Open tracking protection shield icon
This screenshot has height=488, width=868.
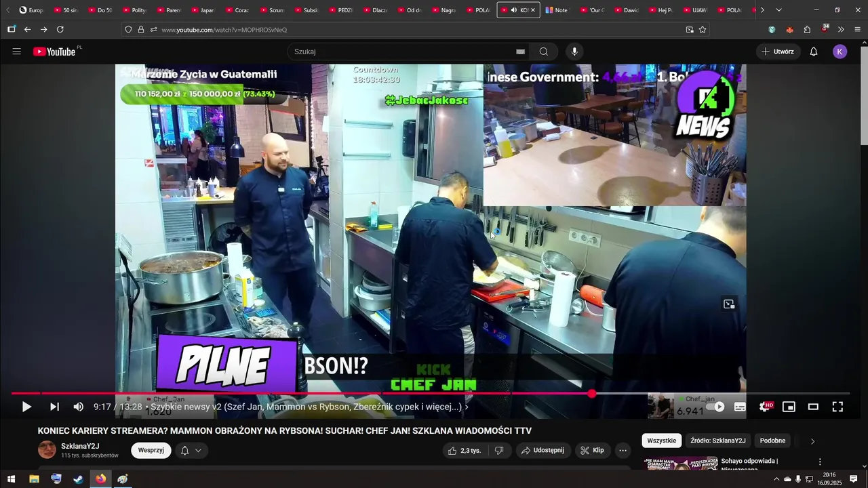click(128, 30)
